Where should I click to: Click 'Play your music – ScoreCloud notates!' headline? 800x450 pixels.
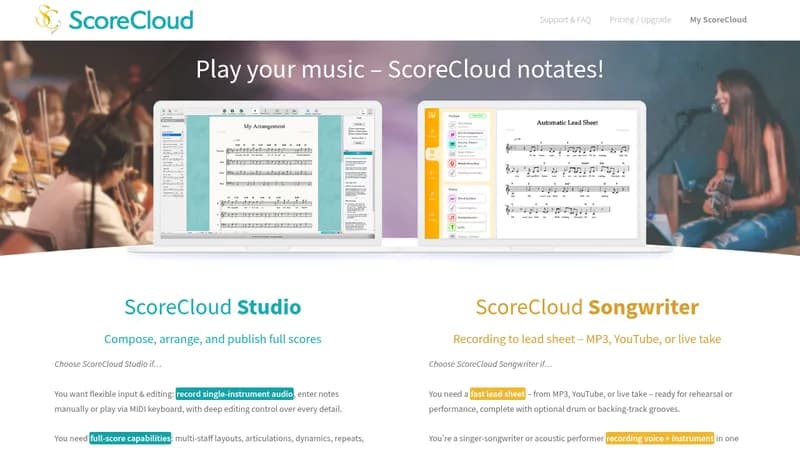(x=399, y=69)
